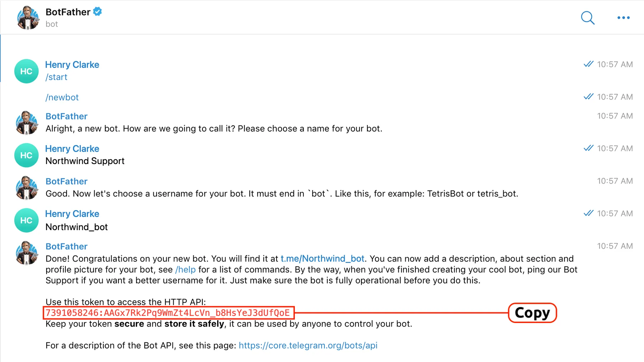Open the t.me/Northwind_bot link
This screenshot has height=362, width=644.
click(322, 258)
